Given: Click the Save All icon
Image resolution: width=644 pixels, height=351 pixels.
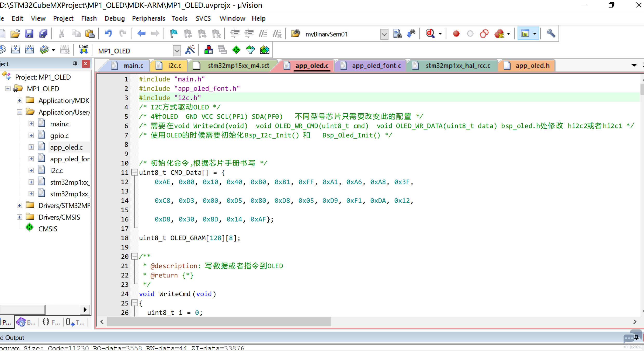Looking at the screenshot, I should coord(43,34).
